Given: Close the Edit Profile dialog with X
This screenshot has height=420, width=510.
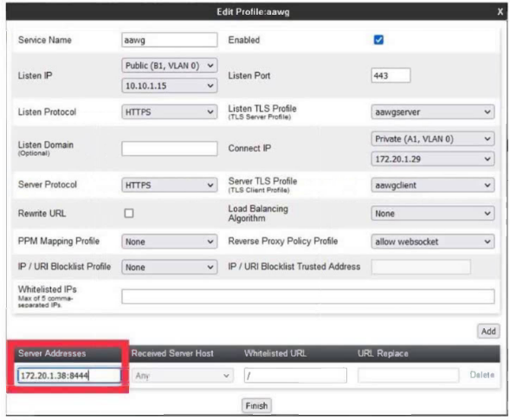Looking at the screenshot, I should [500, 12].
